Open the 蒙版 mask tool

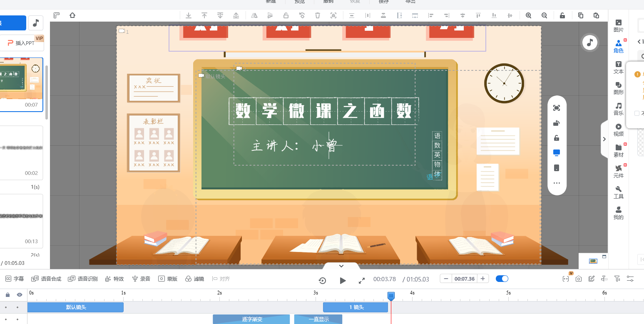click(x=168, y=279)
